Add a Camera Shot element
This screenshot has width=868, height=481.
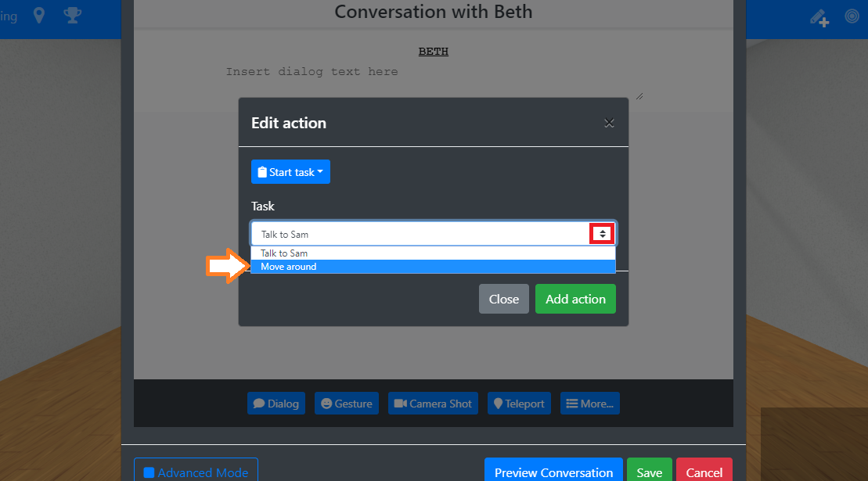point(433,404)
